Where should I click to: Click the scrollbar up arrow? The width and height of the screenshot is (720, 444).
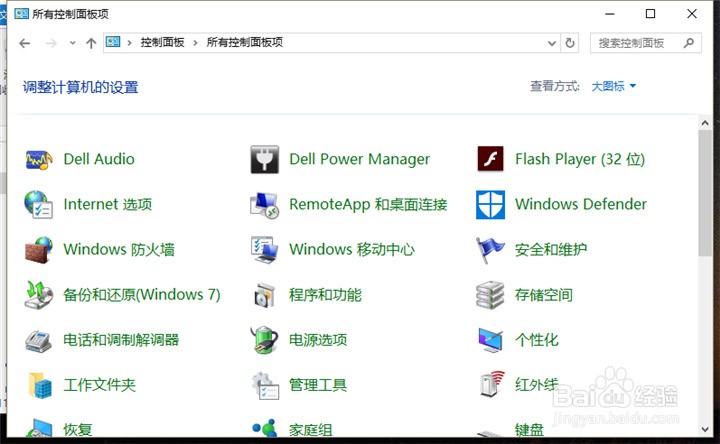[x=705, y=123]
